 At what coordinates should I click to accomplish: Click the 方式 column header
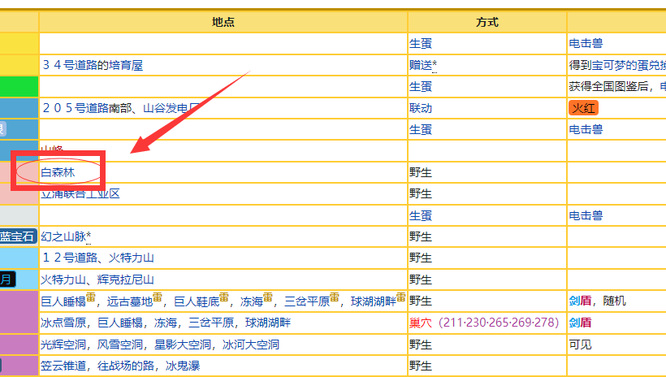pyautogui.click(x=487, y=22)
